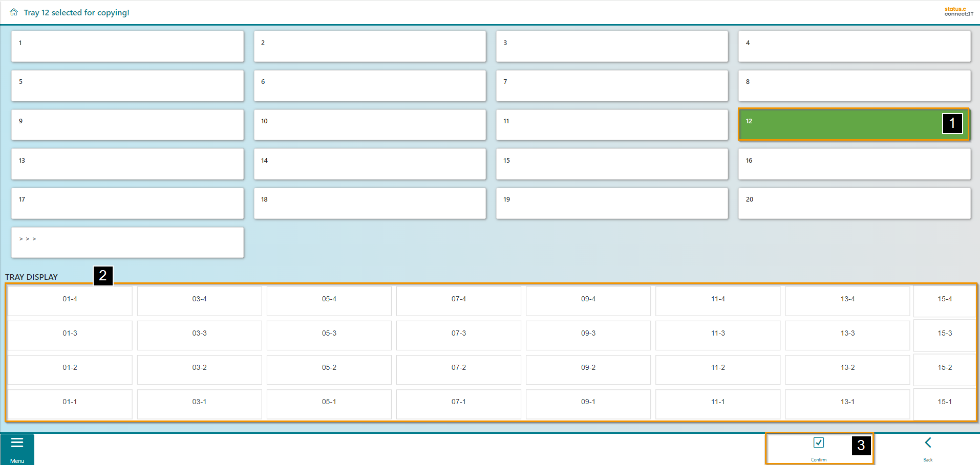This screenshot has height=465, width=980.
Task: Open the hamburger Menu button
Action: (x=17, y=449)
